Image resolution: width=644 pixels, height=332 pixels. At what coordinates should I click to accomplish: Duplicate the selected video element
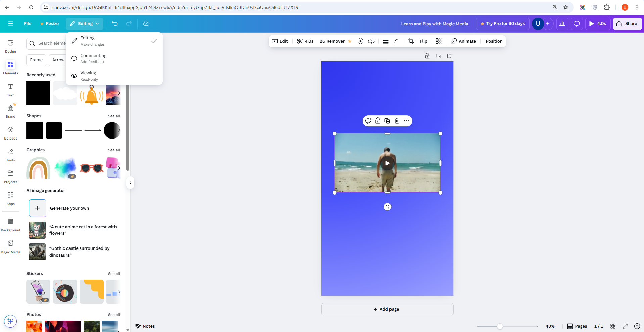click(x=387, y=121)
